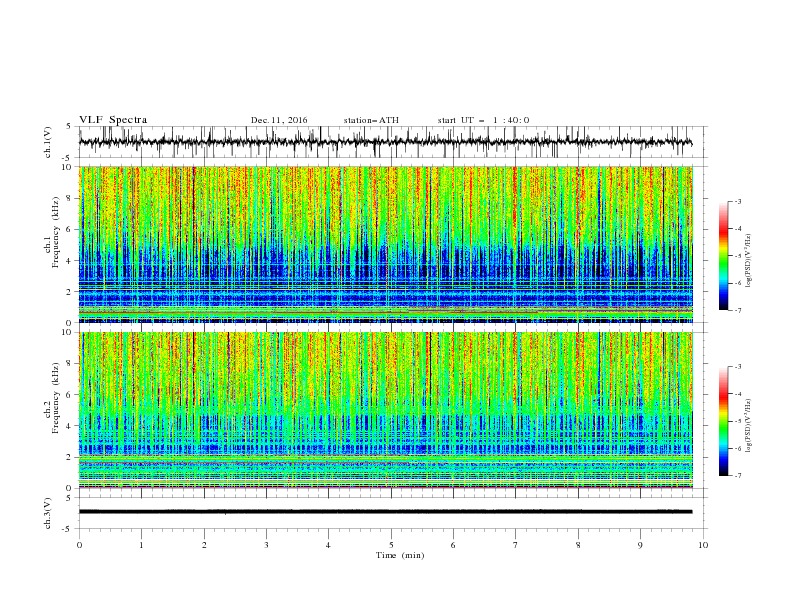Click the ch.2 colorbar log(PSD) label
Screen dimensions: 792x612
click(x=749, y=426)
